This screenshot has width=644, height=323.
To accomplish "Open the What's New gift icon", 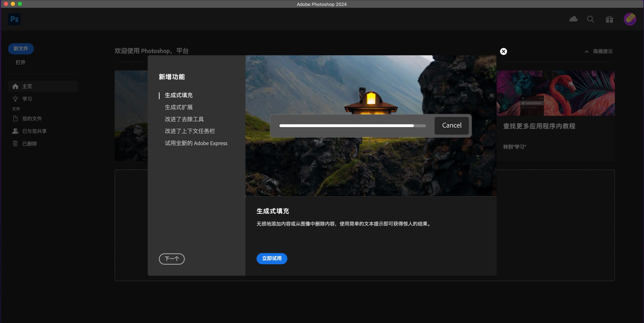I will pyautogui.click(x=609, y=19).
